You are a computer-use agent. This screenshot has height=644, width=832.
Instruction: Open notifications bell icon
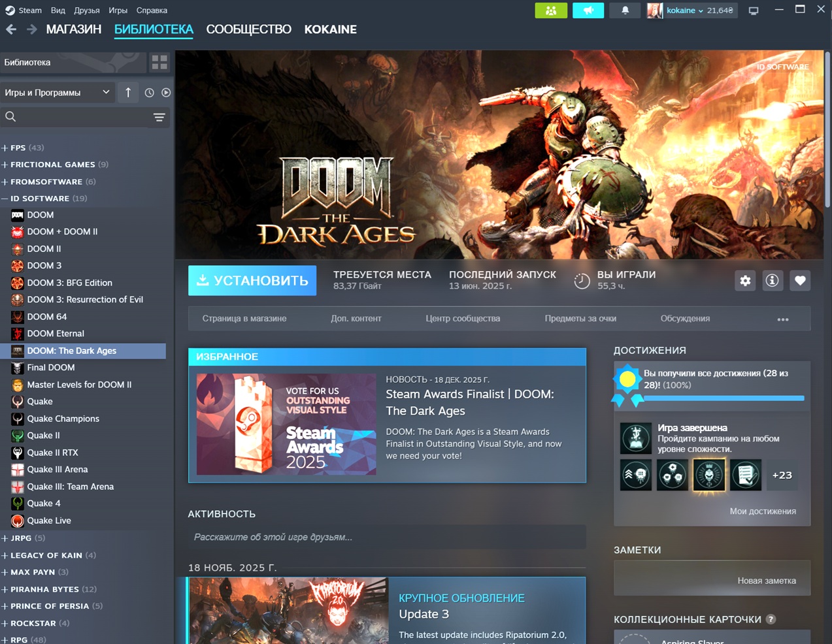[625, 10]
